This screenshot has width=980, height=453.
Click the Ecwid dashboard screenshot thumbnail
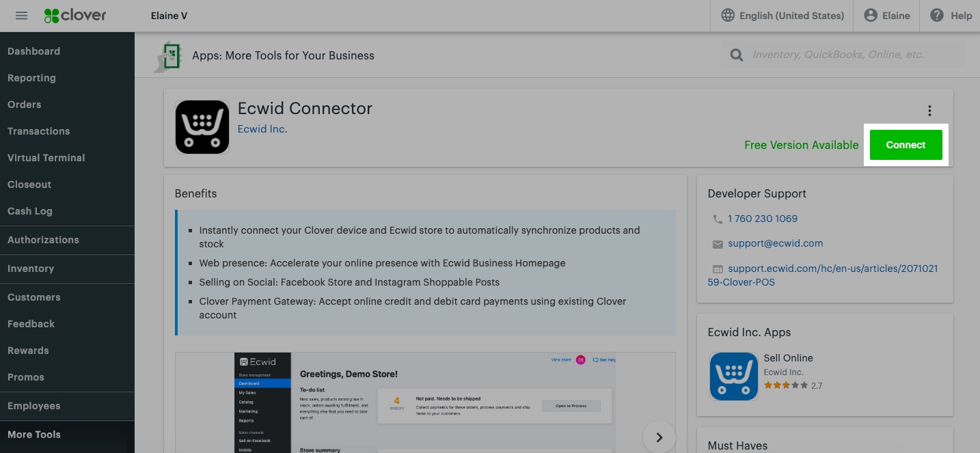(x=425, y=402)
